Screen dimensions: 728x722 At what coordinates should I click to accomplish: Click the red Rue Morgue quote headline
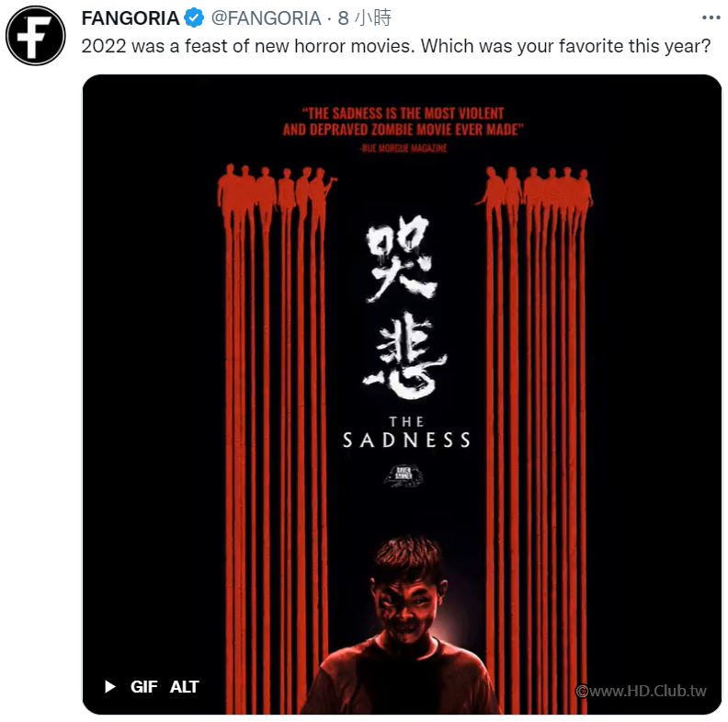(x=403, y=121)
